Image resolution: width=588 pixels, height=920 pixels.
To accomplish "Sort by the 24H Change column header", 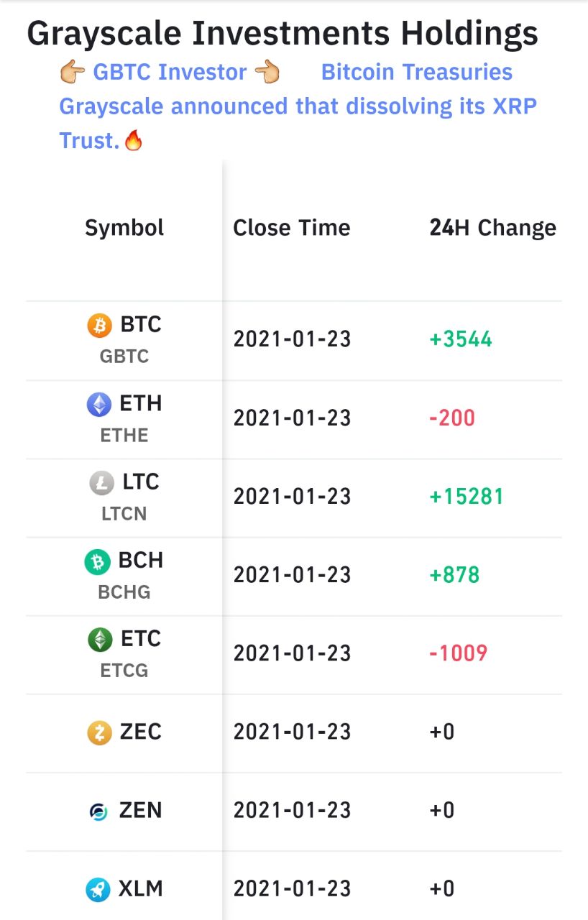I will coord(493,228).
